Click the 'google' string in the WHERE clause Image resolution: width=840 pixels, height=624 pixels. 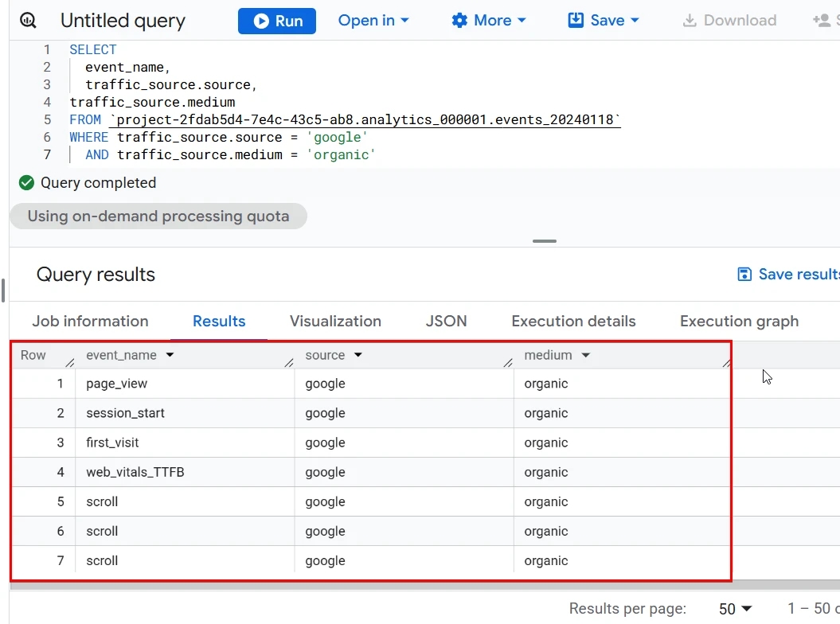[x=337, y=137]
